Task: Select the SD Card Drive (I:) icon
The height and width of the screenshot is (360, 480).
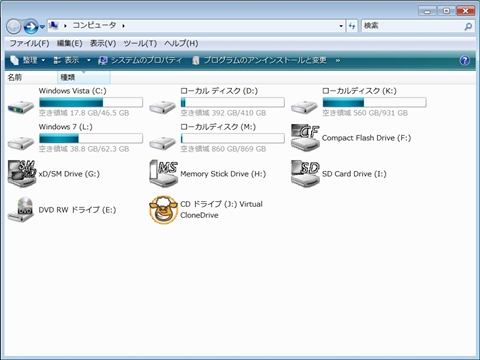Action: pyautogui.click(x=305, y=174)
